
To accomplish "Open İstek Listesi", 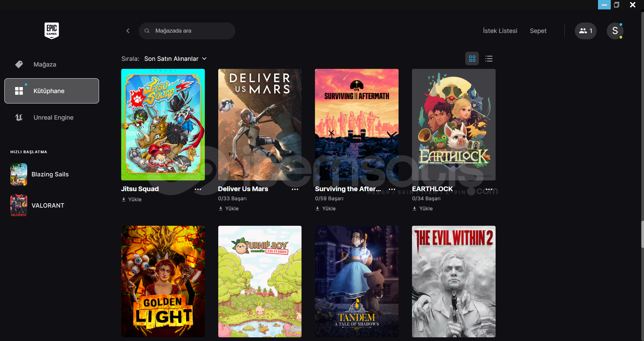I will (500, 31).
